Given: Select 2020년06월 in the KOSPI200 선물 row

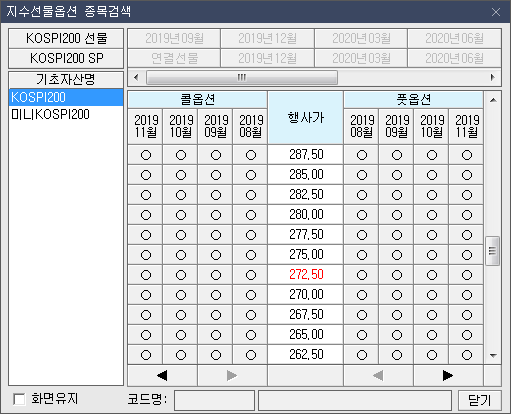Looking at the screenshot, I should pyautogui.click(x=454, y=38).
